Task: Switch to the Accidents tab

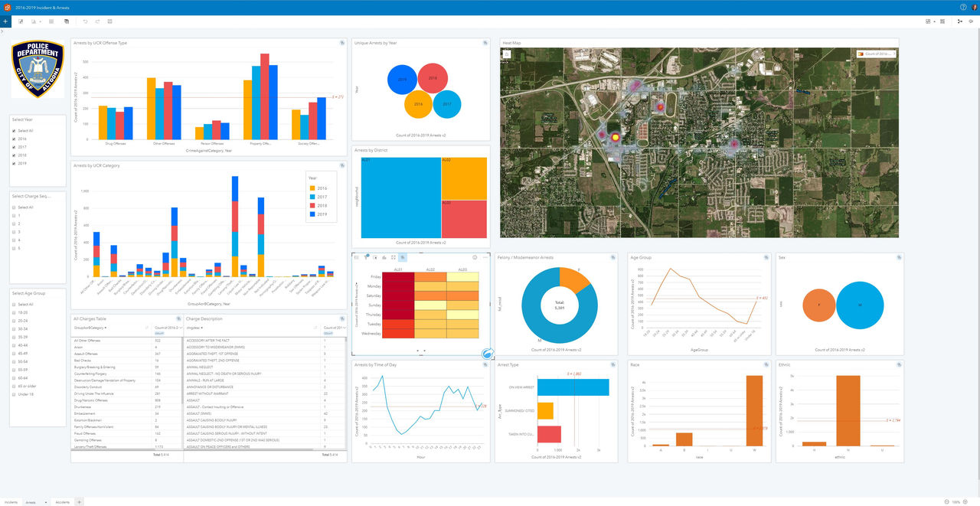Action: (x=63, y=502)
